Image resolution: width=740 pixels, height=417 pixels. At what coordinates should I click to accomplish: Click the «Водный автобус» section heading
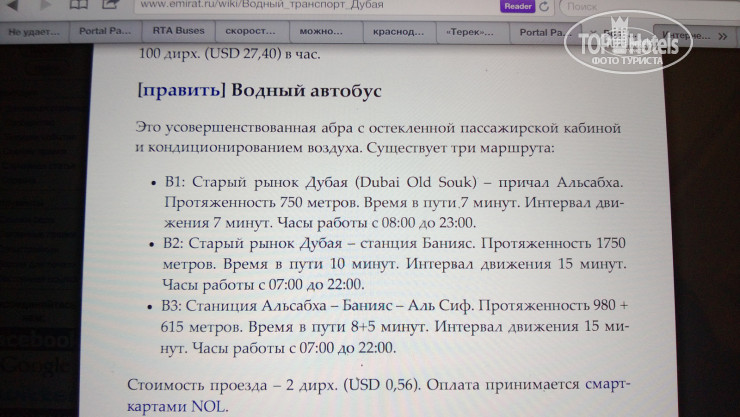(x=306, y=90)
